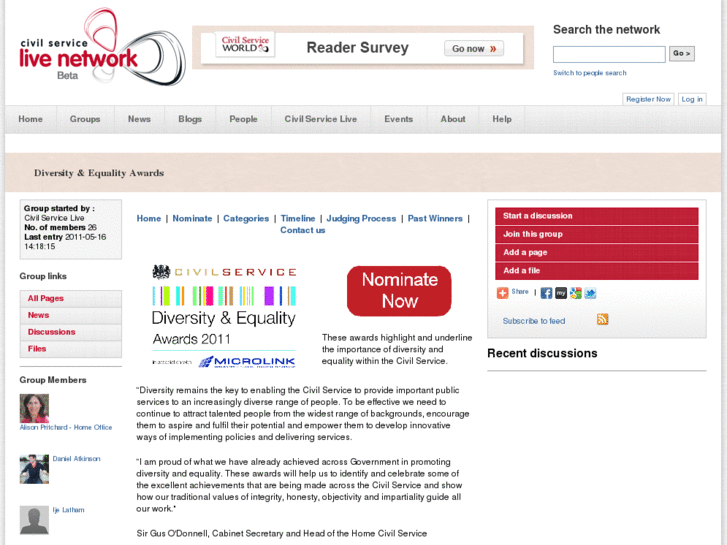The image size is (727, 545).
Task: Click the Register Now button
Action: point(648,99)
